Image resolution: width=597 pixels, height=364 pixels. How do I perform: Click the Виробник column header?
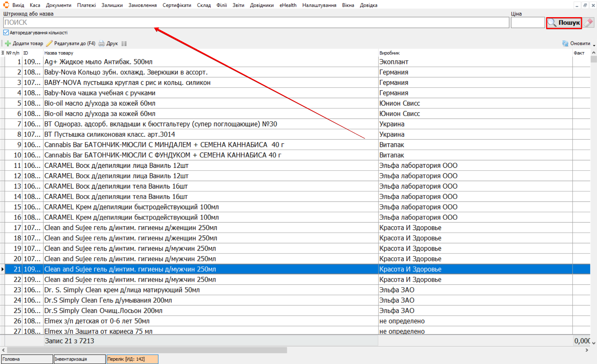[x=389, y=53]
